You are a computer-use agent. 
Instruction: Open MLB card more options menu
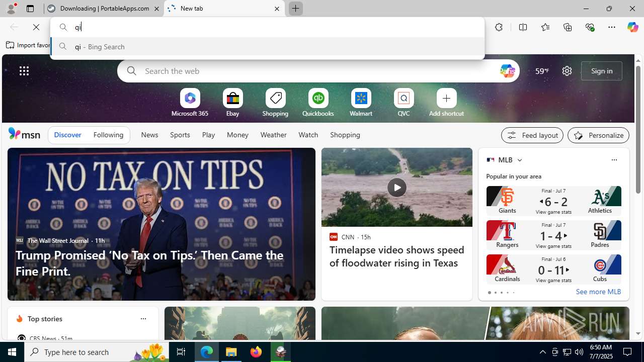tap(614, 160)
